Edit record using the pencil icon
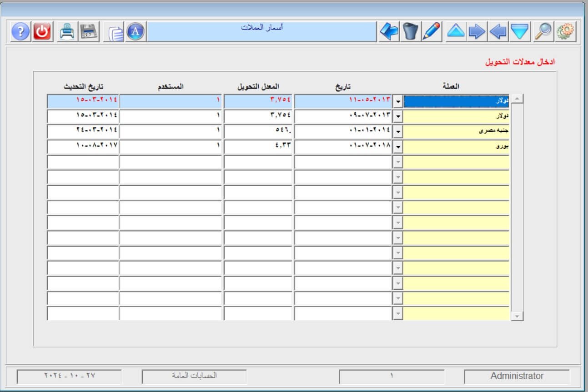The width and height of the screenshot is (588, 392). pos(432,32)
